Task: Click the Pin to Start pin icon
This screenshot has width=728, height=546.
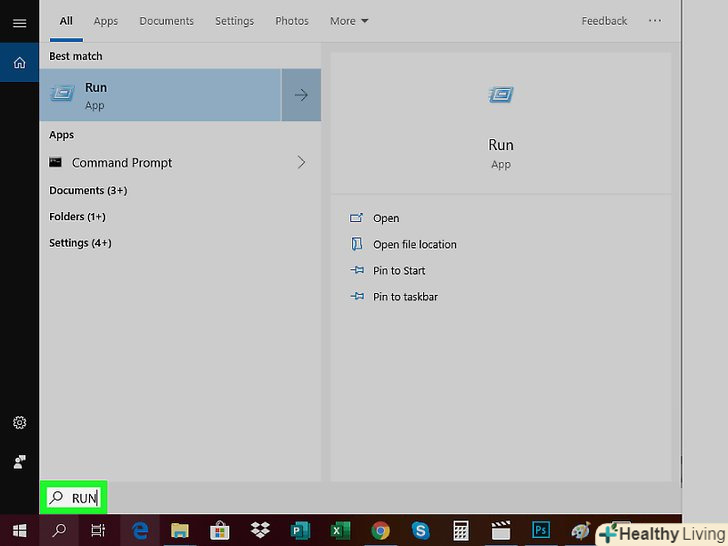Action: click(x=357, y=270)
